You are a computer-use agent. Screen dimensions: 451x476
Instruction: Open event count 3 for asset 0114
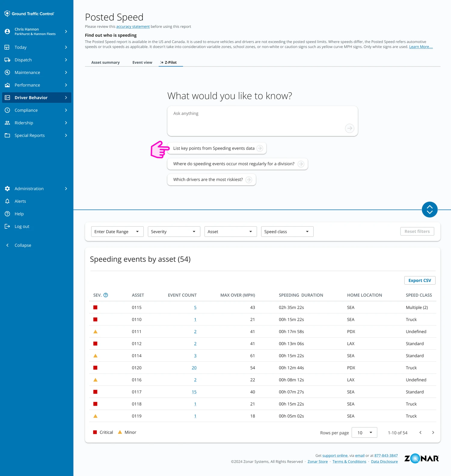195,356
